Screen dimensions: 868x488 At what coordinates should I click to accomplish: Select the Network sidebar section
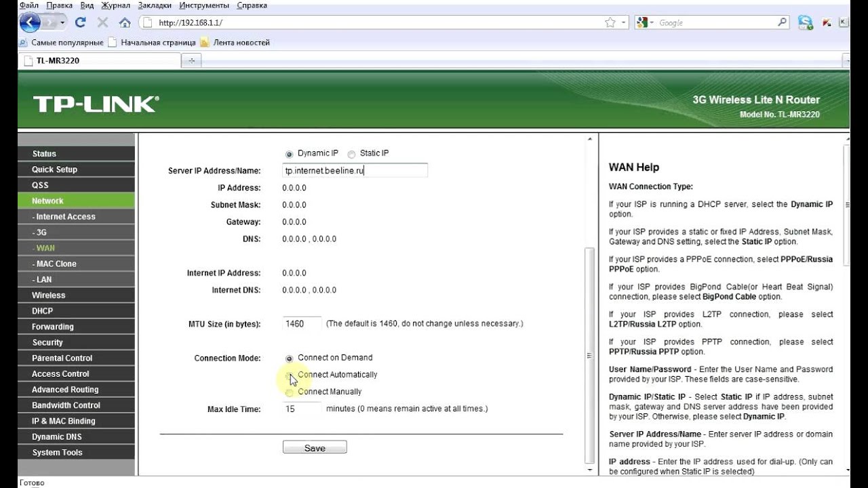pyautogui.click(x=76, y=201)
